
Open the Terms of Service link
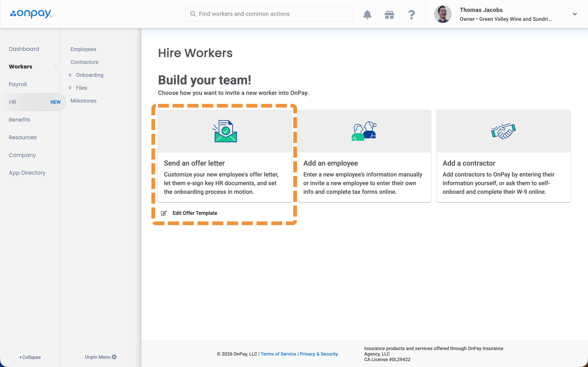coord(278,354)
